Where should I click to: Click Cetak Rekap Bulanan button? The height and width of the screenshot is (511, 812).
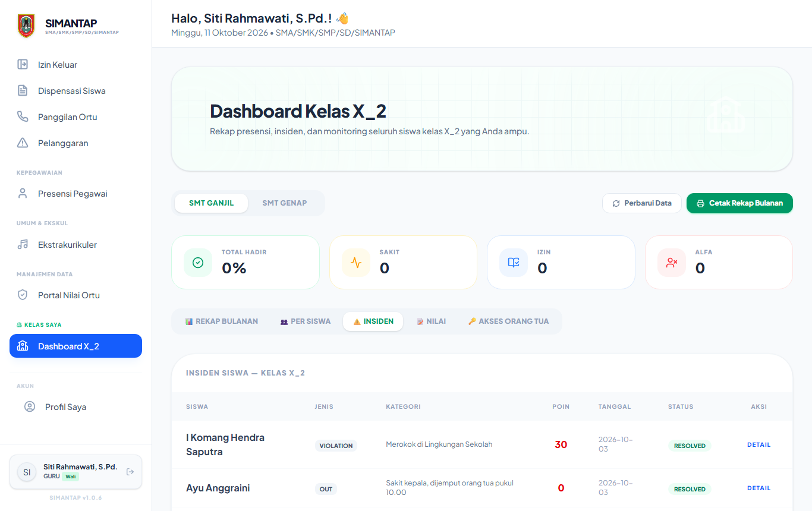[739, 203]
